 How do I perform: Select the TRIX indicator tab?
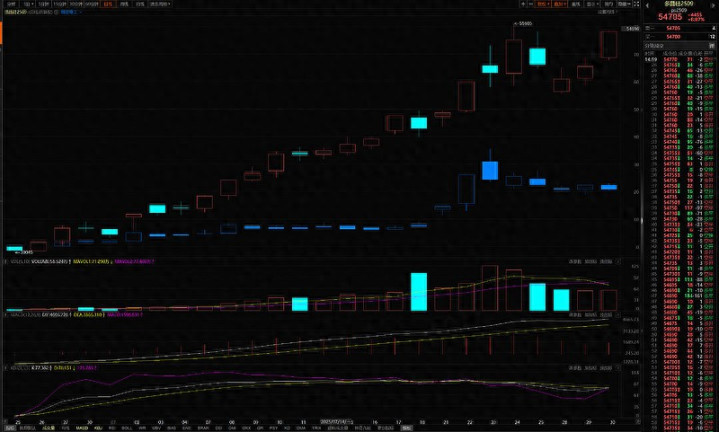315,428
